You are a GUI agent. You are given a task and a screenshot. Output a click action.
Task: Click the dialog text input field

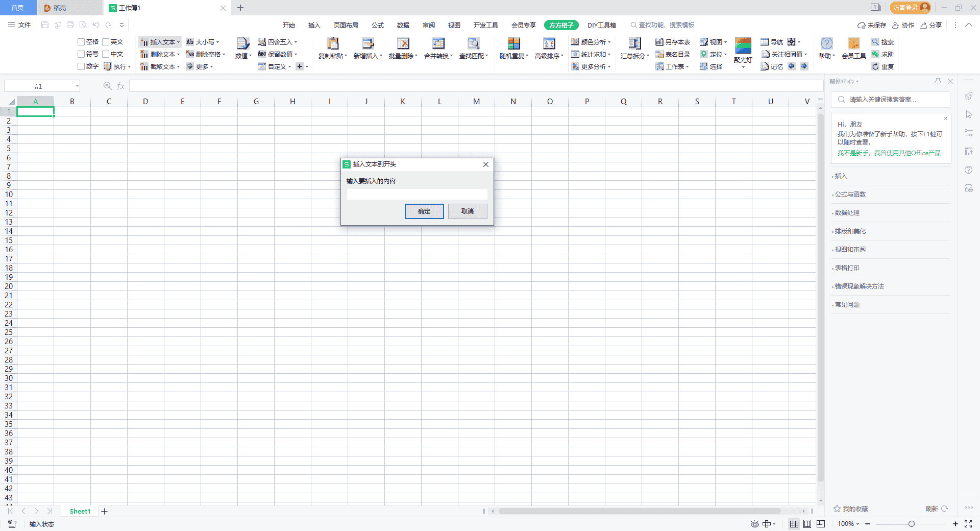[416, 194]
